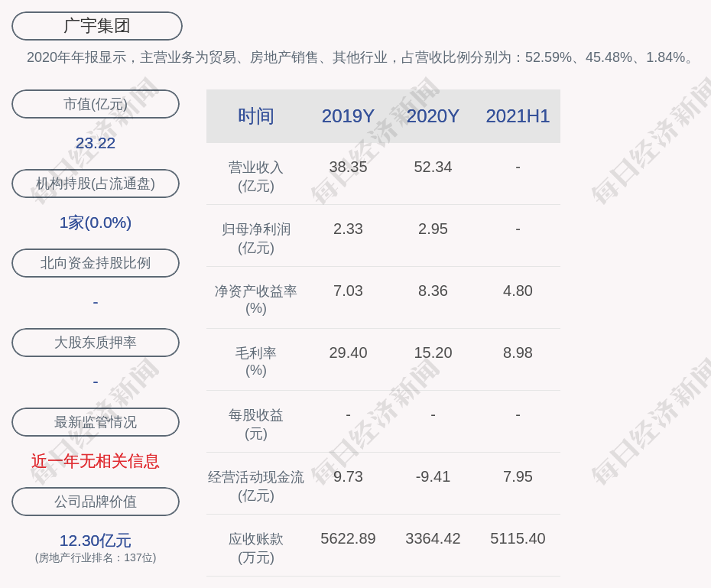This screenshot has width=711, height=588.
Task: Click the 广宇集团 company name pill
Action: [x=97, y=26]
